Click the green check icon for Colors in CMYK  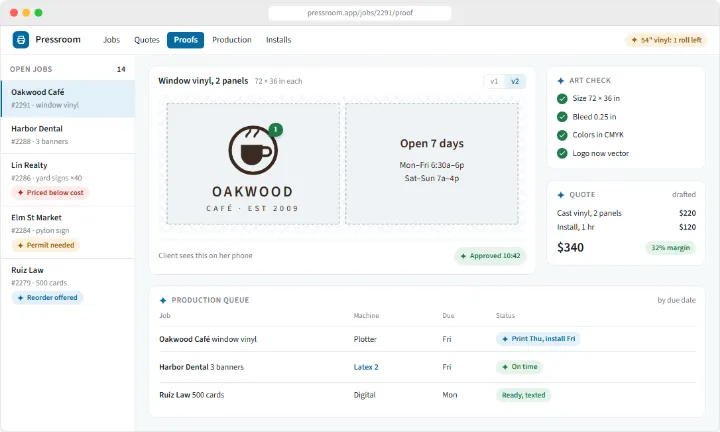[562, 135]
